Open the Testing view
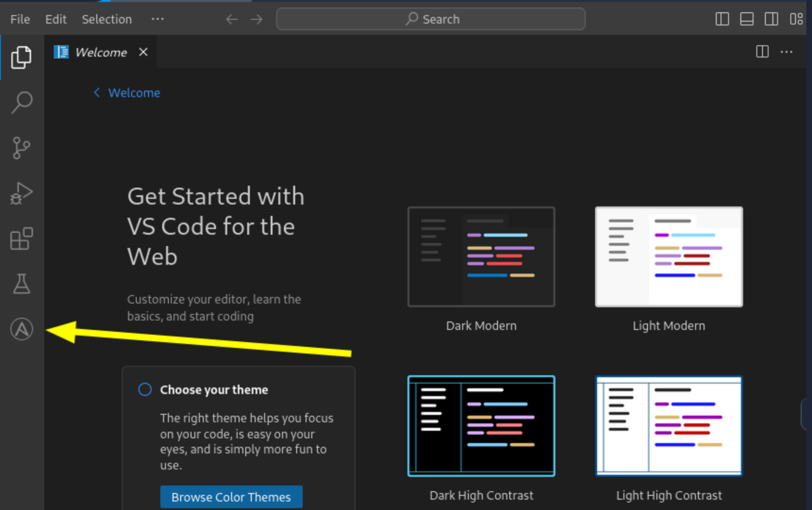The width and height of the screenshot is (812, 510). [21, 283]
